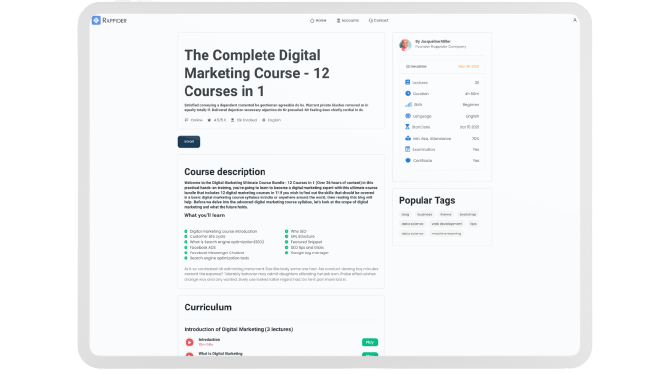Click the Language globe icon in sidebar
Image resolution: width=666 pixels, height=374 pixels.
[x=408, y=116]
